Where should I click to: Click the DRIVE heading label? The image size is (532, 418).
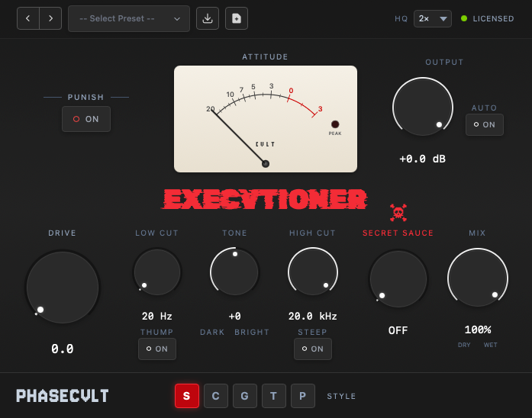62,233
